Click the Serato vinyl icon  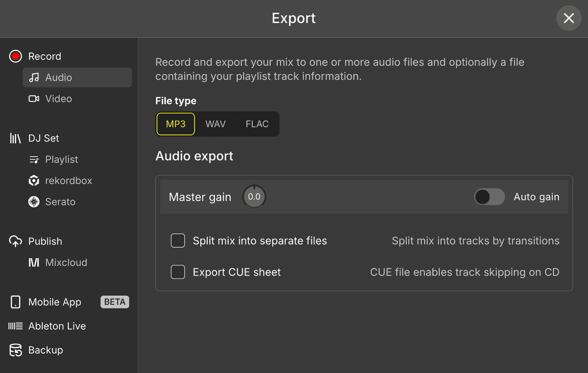[x=34, y=202]
